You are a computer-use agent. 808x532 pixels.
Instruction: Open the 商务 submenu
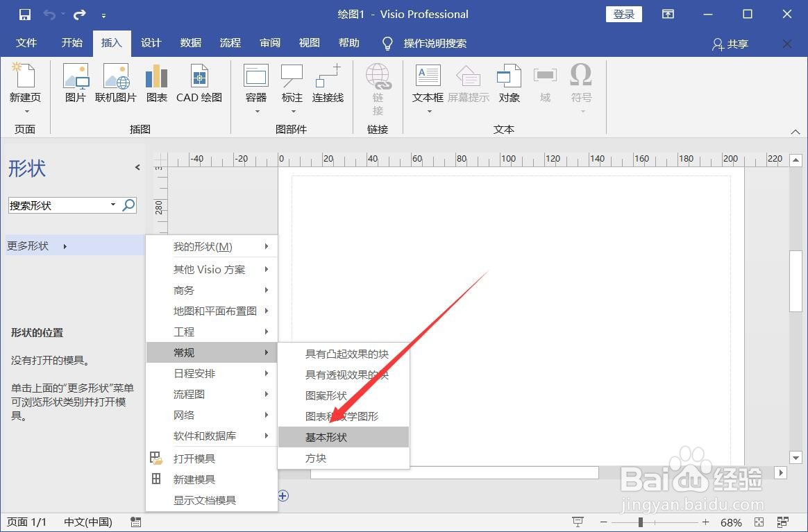[x=212, y=290]
